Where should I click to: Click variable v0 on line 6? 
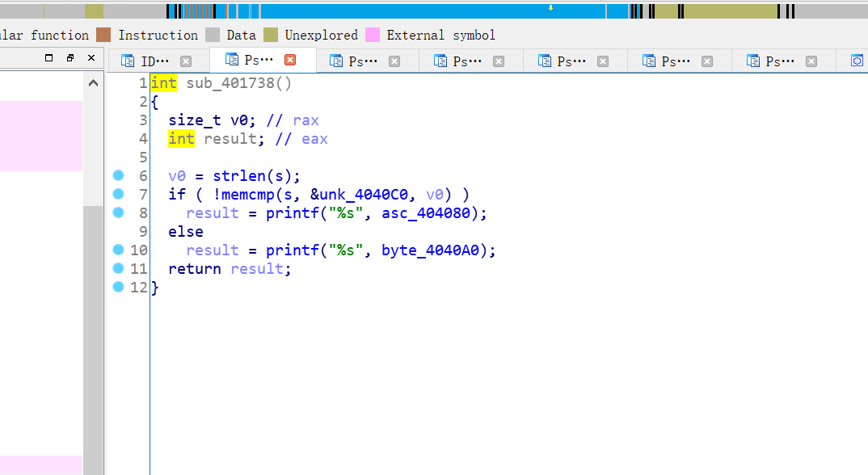177,175
